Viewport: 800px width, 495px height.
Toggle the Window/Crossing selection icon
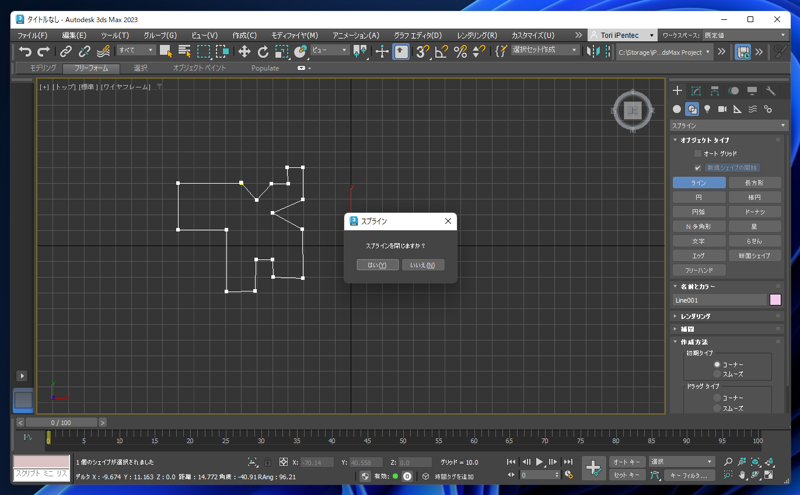point(222,52)
